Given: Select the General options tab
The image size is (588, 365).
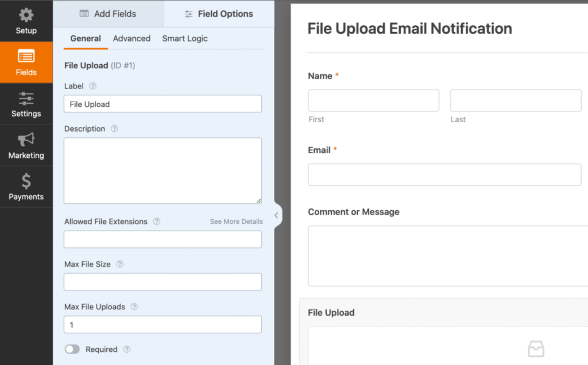Looking at the screenshot, I should click(x=85, y=38).
